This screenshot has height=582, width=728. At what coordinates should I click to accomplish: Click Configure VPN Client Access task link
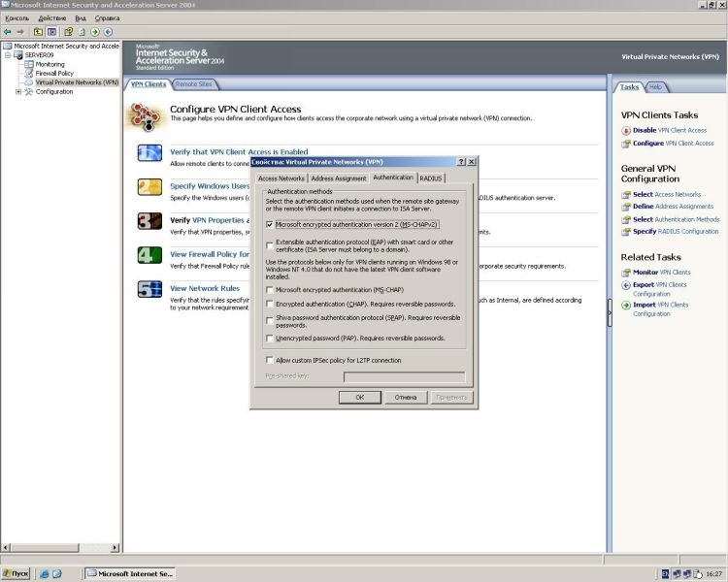[x=674, y=144]
